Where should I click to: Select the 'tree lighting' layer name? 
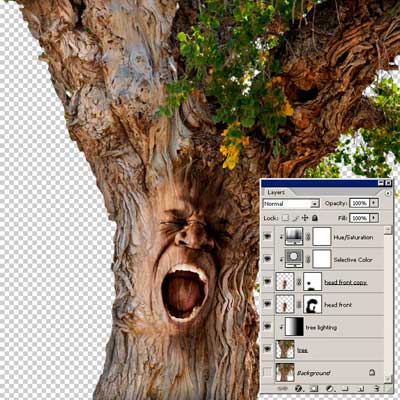(321, 327)
